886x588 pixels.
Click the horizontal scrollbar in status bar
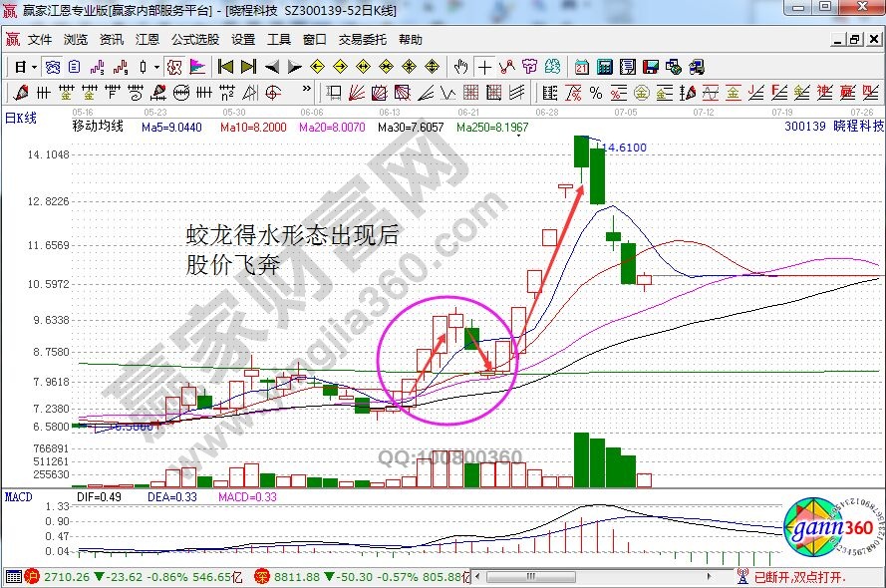[x=598, y=577]
